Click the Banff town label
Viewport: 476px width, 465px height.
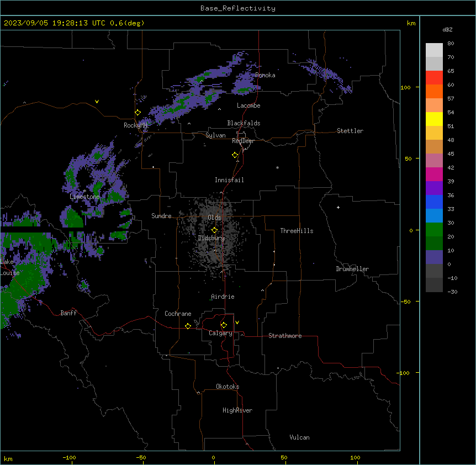click(68, 313)
